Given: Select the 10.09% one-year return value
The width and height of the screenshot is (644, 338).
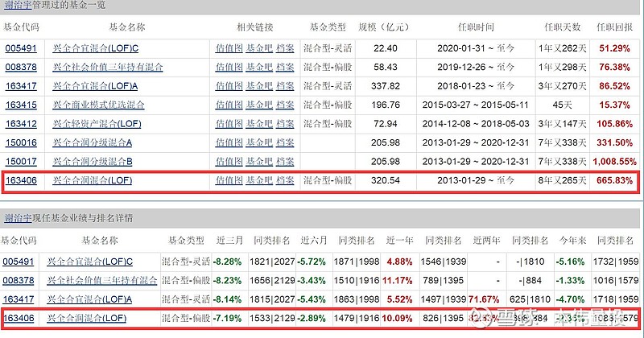Looking at the screenshot, I should [x=398, y=319].
